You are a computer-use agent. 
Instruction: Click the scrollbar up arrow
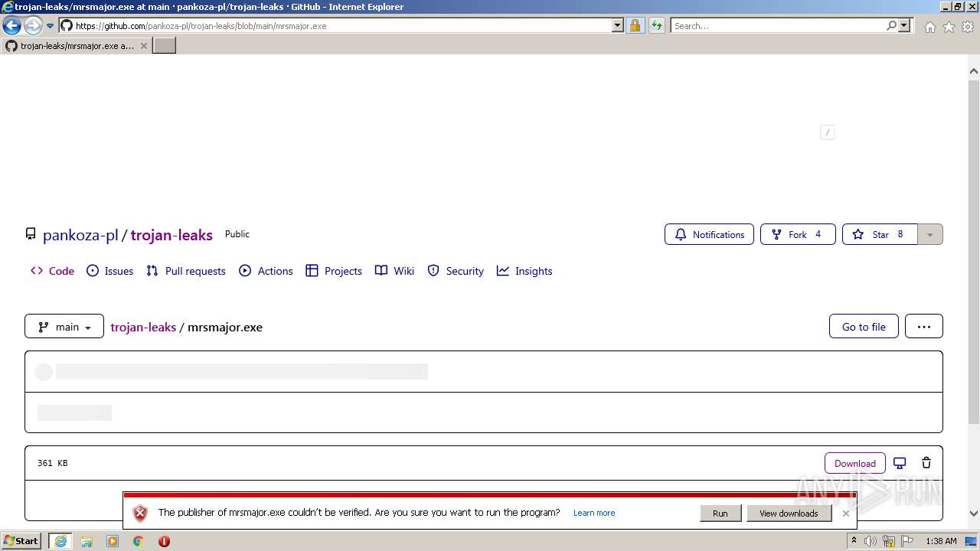[974, 71]
